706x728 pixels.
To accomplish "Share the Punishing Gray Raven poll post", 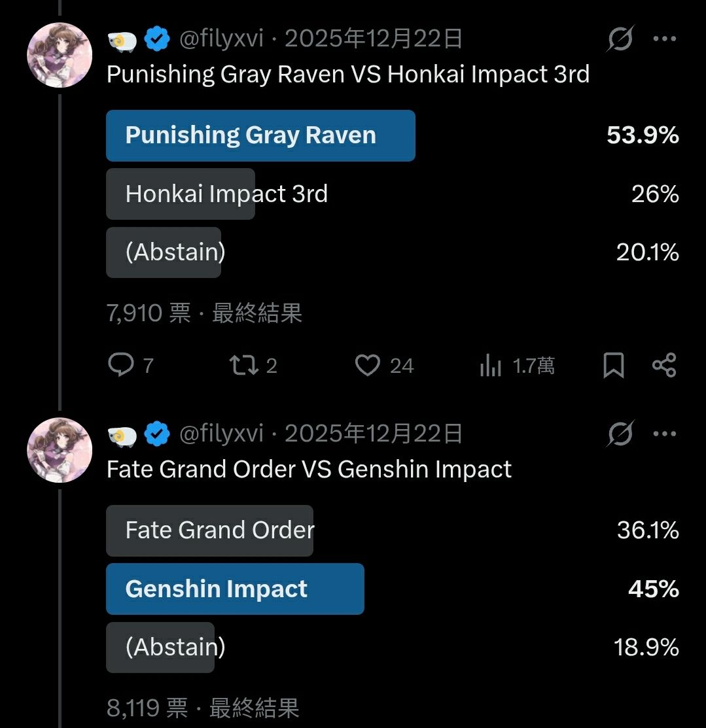I will [664, 365].
